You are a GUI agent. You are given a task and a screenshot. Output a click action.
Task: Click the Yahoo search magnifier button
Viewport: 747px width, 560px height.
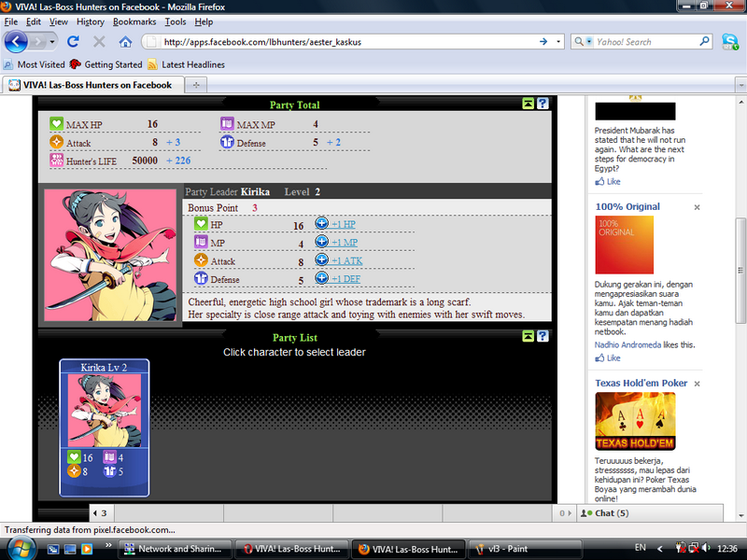(x=704, y=41)
